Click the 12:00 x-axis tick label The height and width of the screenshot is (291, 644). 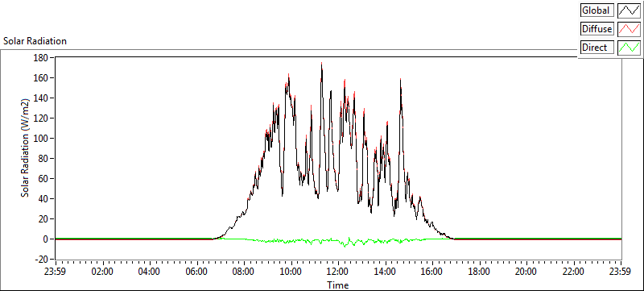point(338,272)
